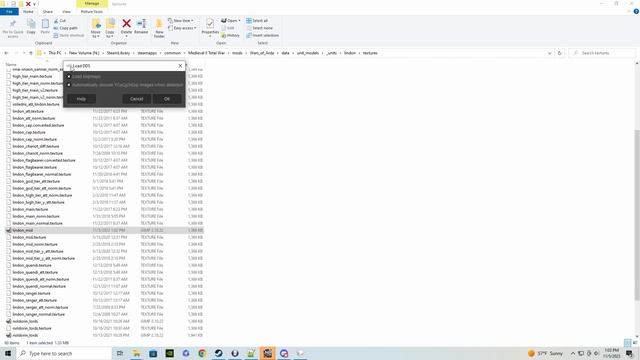
Task: Click the Refresh button beside address bar
Action: pyautogui.click(x=560, y=53)
